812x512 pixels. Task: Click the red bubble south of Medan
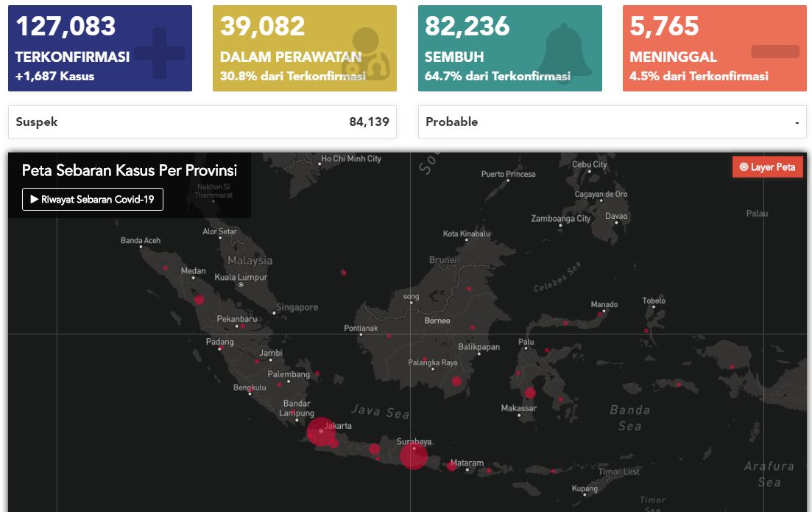coord(199,300)
